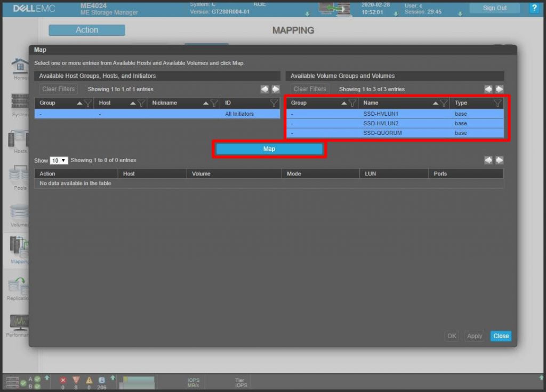The image size is (546, 392).
Task: Go to previous page of the mappings table
Action: [488, 161]
